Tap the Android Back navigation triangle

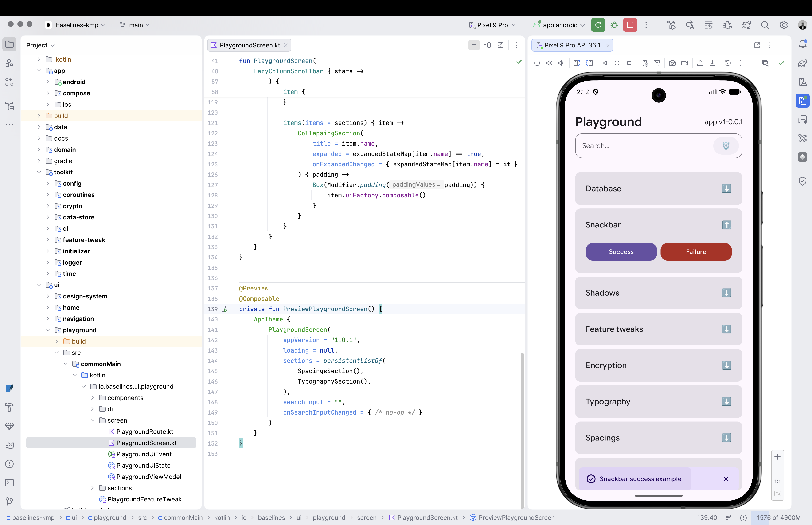[x=605, y=63]
